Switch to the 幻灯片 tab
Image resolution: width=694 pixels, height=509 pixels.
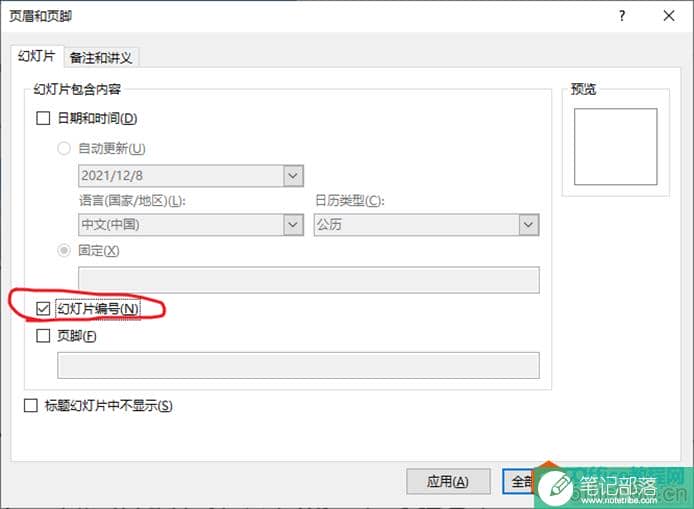point(37,57)
